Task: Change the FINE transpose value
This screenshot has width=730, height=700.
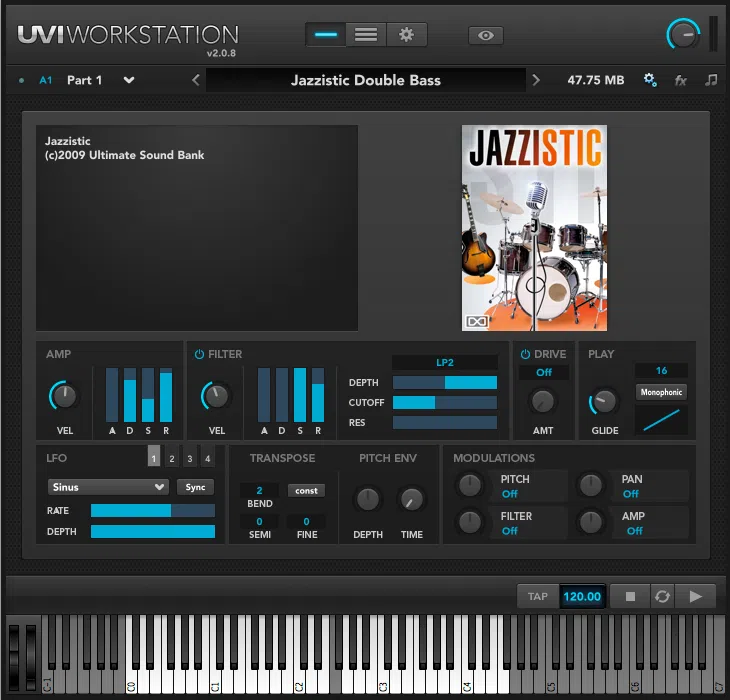Action: click(x=306, y=521)
